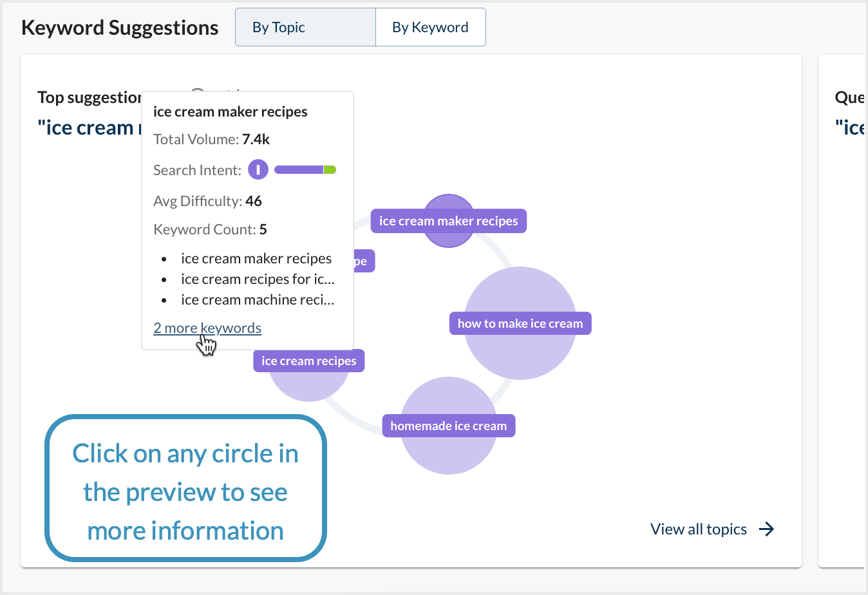Click the bullet item "ice cream recipes for ic..."
Screen dimensions: 868x595
click(258, 278)
